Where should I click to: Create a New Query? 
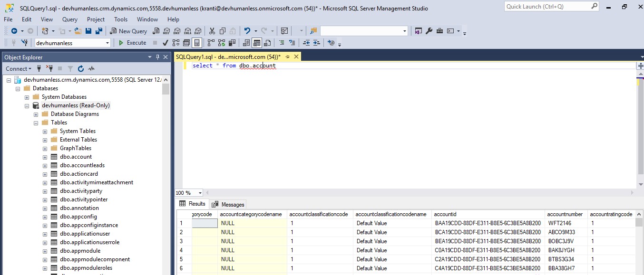click(x=128, y=30)
